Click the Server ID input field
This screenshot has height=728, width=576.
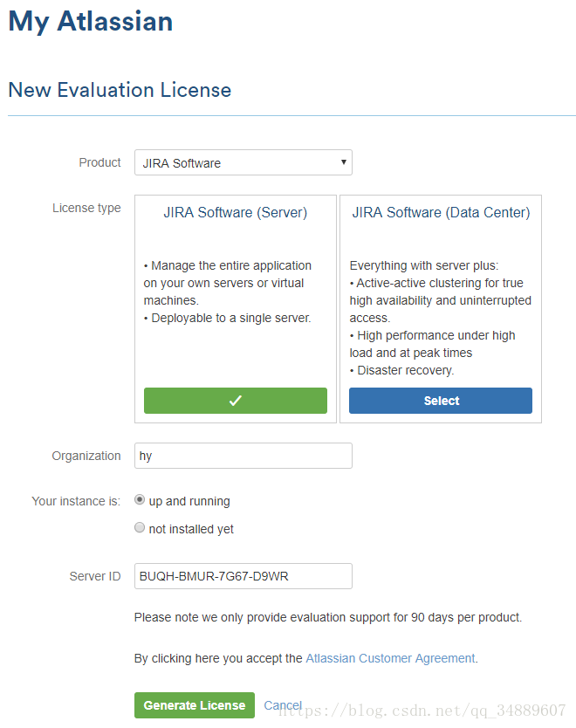click(x=243, y=576)
